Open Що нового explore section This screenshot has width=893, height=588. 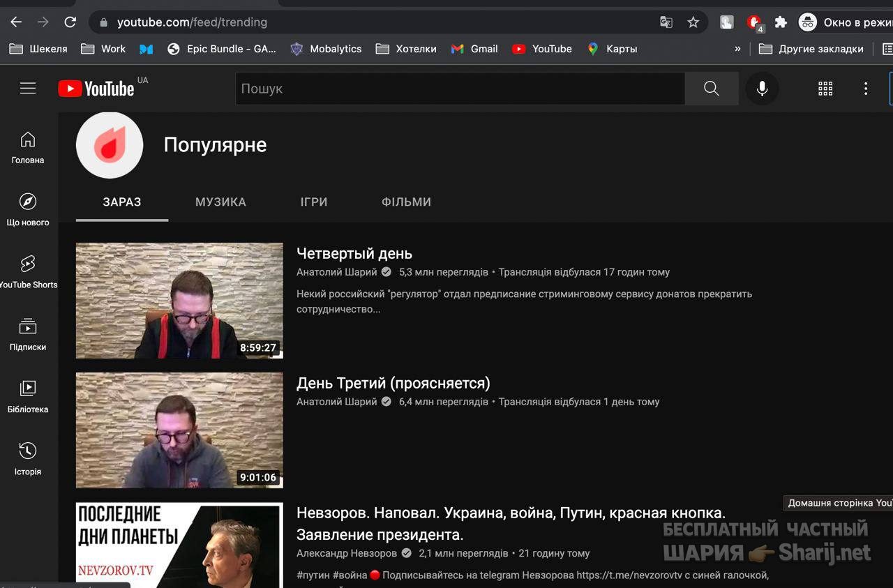28,210
